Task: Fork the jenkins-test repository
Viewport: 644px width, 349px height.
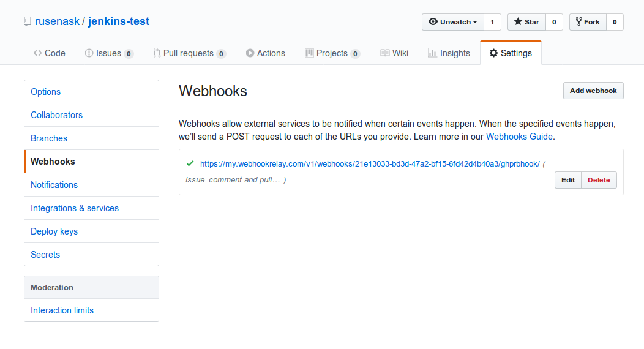Action: coord(588,22)
